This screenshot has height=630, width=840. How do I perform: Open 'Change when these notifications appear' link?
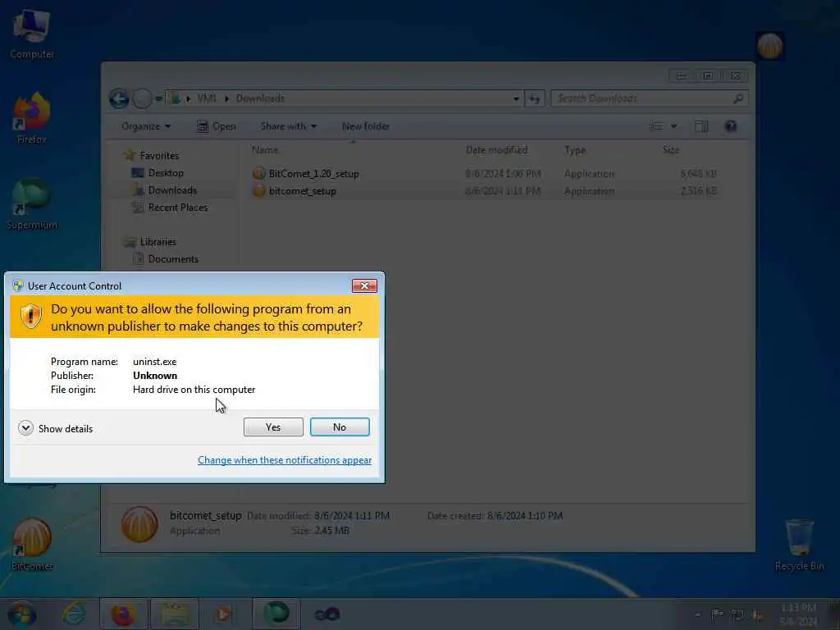point(285,460)
